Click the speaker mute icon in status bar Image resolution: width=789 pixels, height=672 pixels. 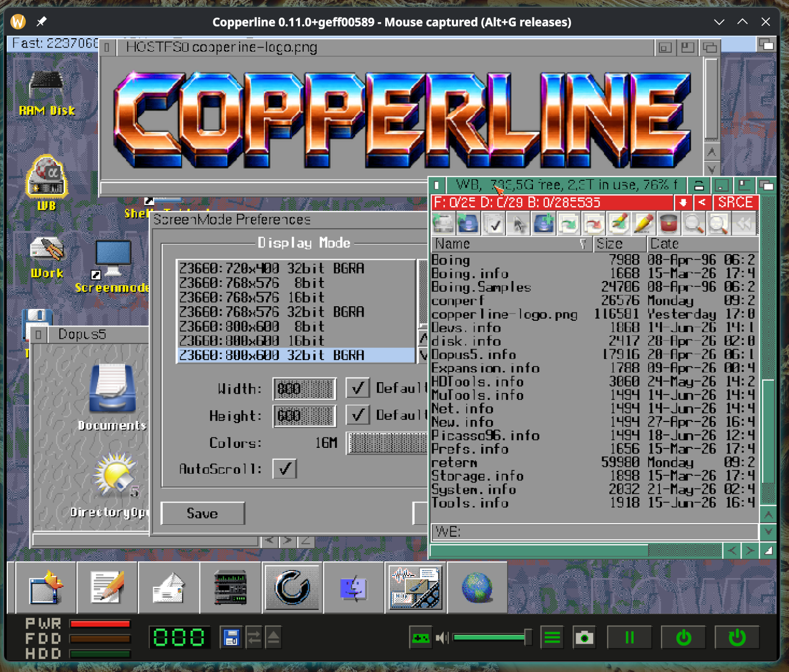[442, 638]
